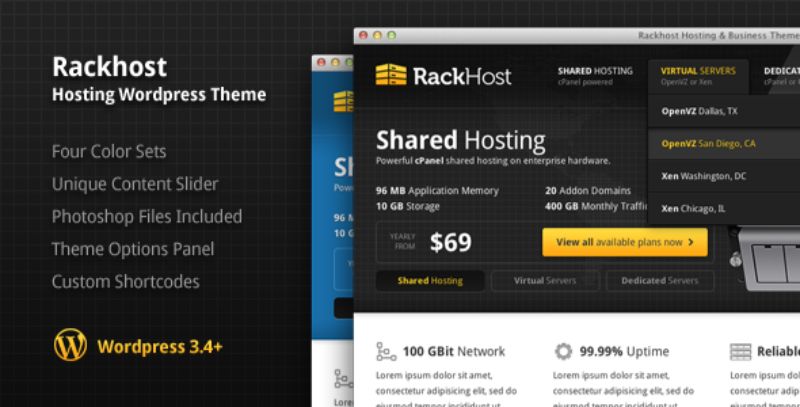Click Wordpress 3.4+ label
Image resolution: width=800 pixels, height=407 pixels.
click(160, 347)
